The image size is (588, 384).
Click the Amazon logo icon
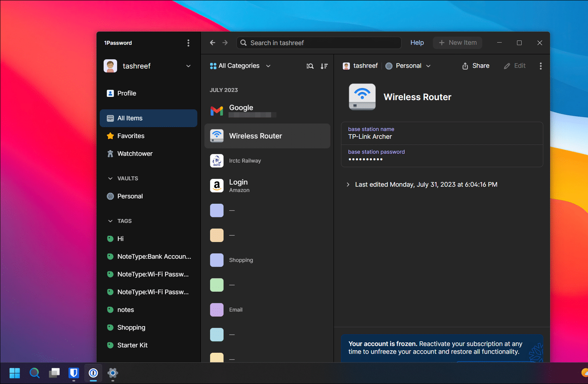pos(217,185)
